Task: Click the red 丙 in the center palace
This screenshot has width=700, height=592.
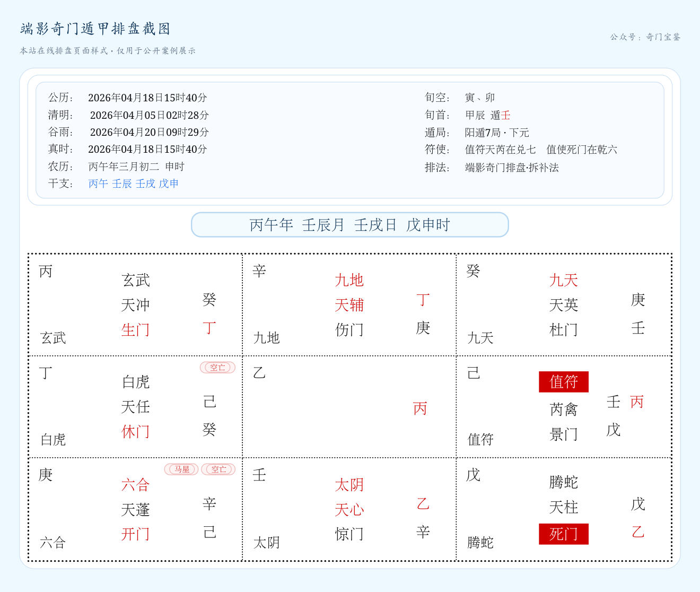Action: [420, 408]
